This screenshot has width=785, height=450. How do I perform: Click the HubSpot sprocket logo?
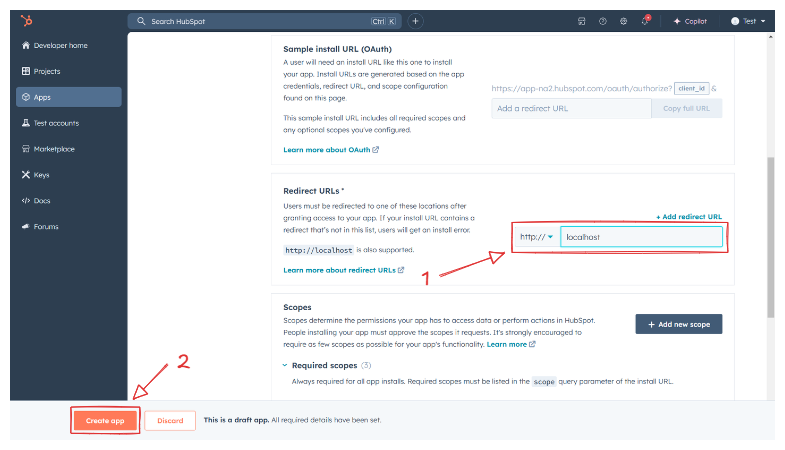[x=27, y=21]
